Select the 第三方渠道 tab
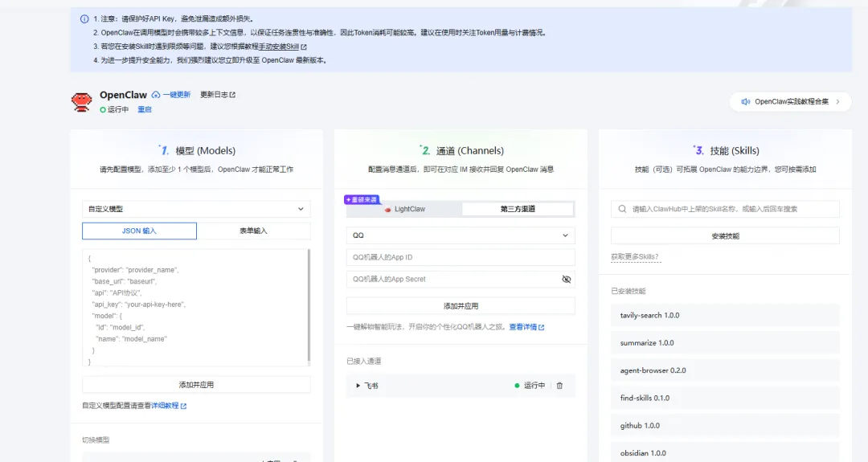Image resolution: width=868 pixels, height=462 pixels. click(x=518, y=209)
